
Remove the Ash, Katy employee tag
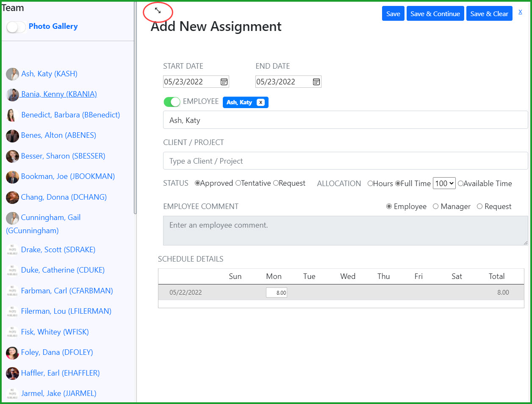click(260, 102)
